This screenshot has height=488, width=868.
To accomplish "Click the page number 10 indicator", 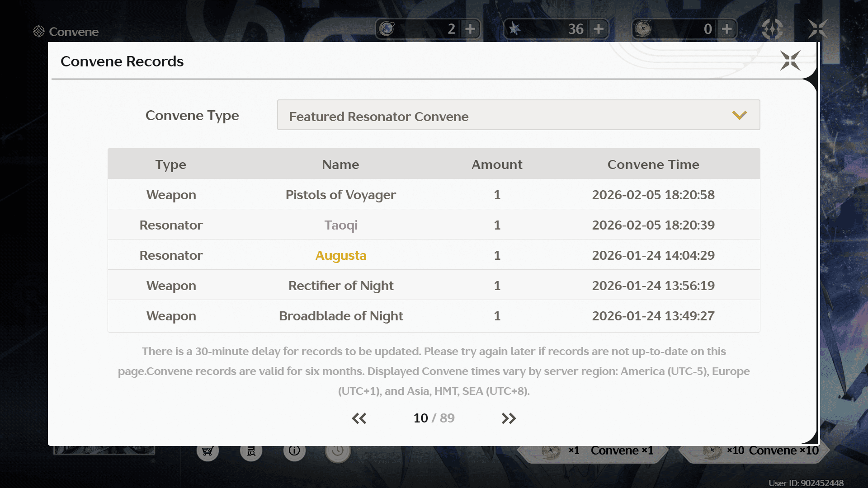I will (420, 418).
